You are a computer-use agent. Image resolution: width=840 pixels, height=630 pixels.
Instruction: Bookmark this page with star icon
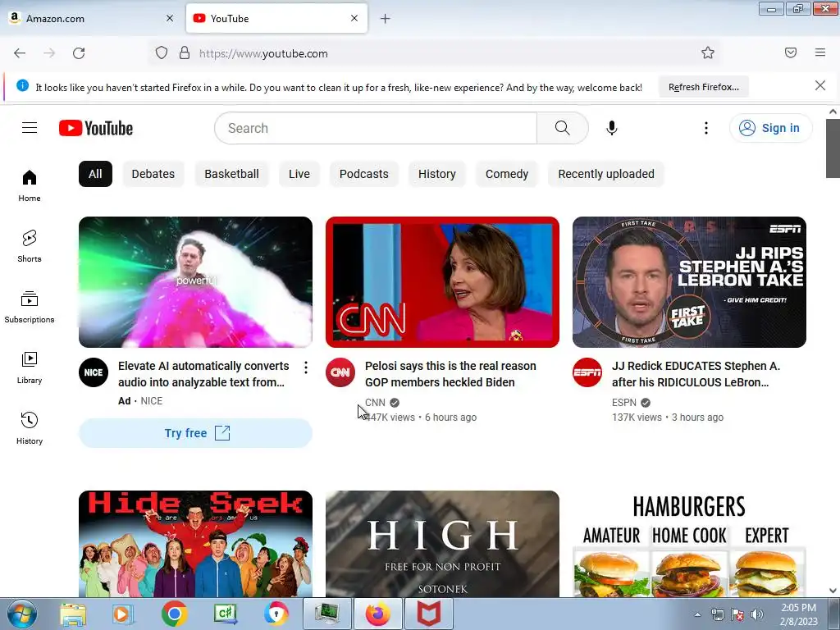point(708,52)
